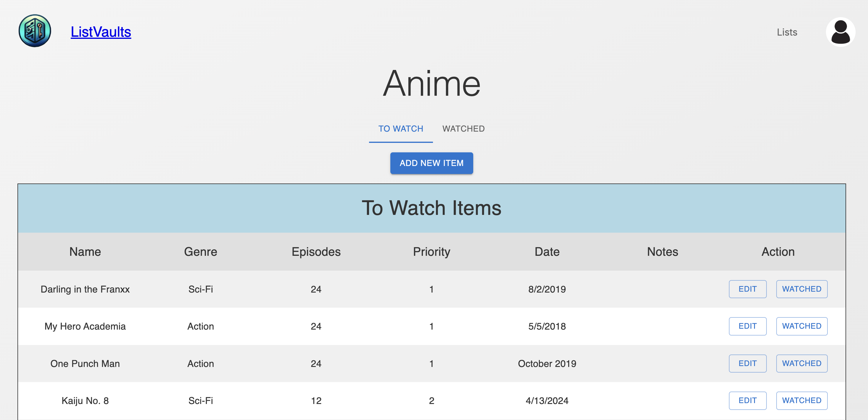Edit the Kaiju No. 8 entry
Viewport: 868px width, 420px height.
click(747, 400)
